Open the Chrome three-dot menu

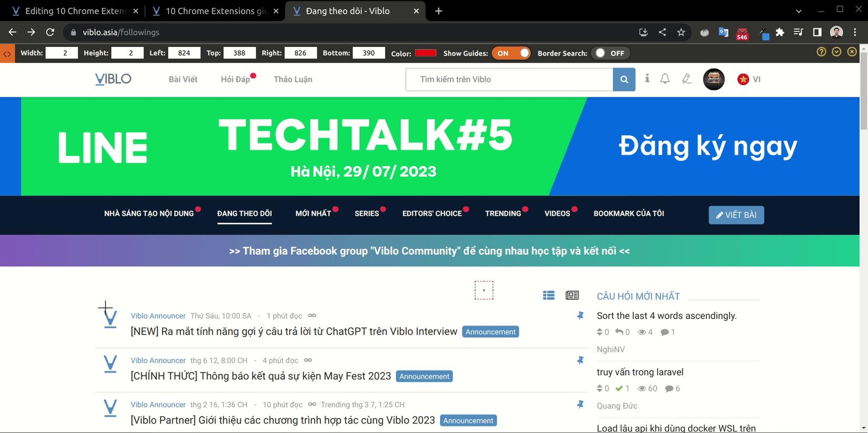tap(855, 32)
